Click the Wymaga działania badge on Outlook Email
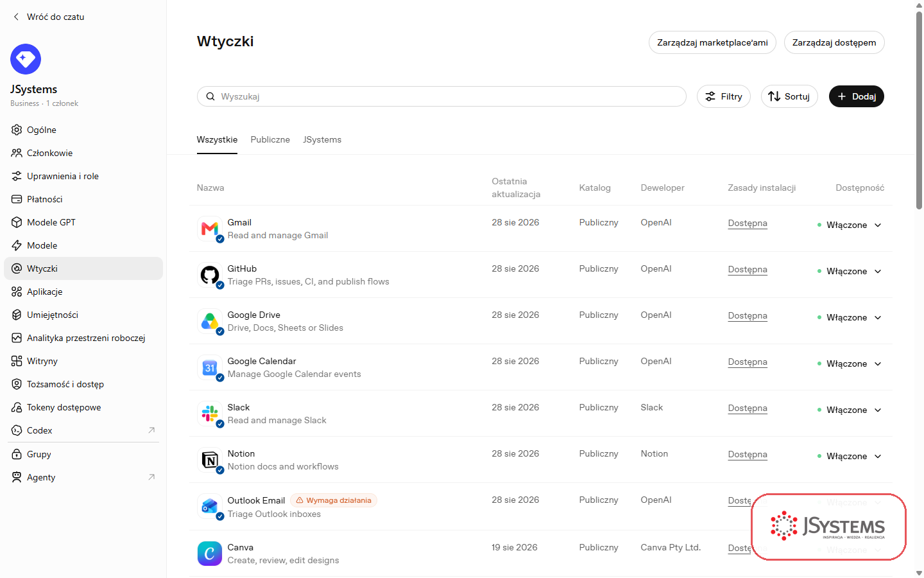This screenshot has height=578, width=924. coord(334,500)
